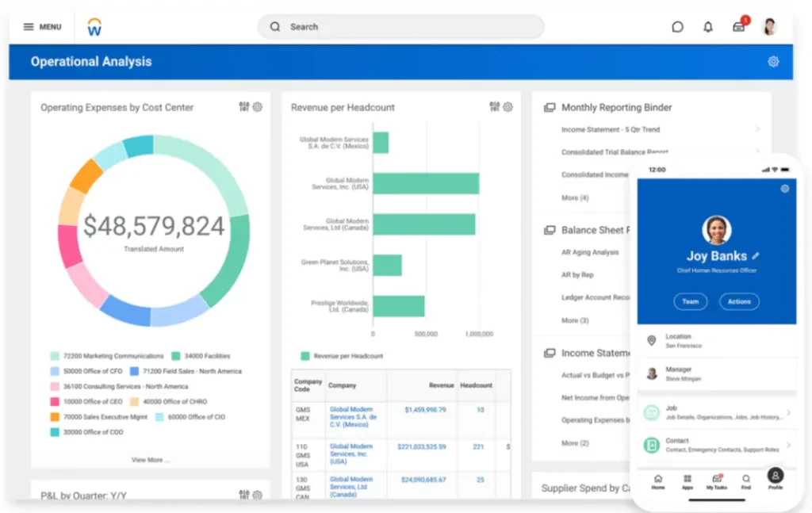Image resolution: width=812 pixels, height=513 pixels.
Task: Select 72200 Marketing Communications legend swatch
Action: tap(55, 356)
